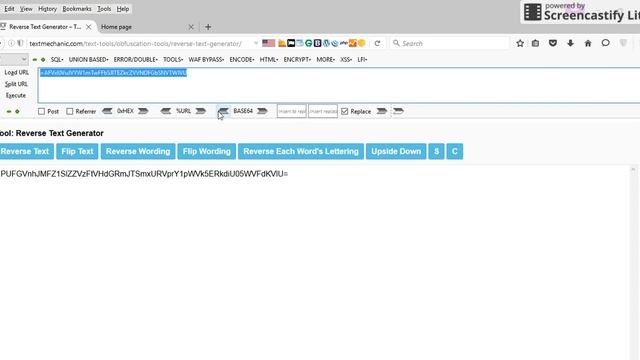Open the View menu
Viewport: 640px width, 360px height.
pos(26,9)
